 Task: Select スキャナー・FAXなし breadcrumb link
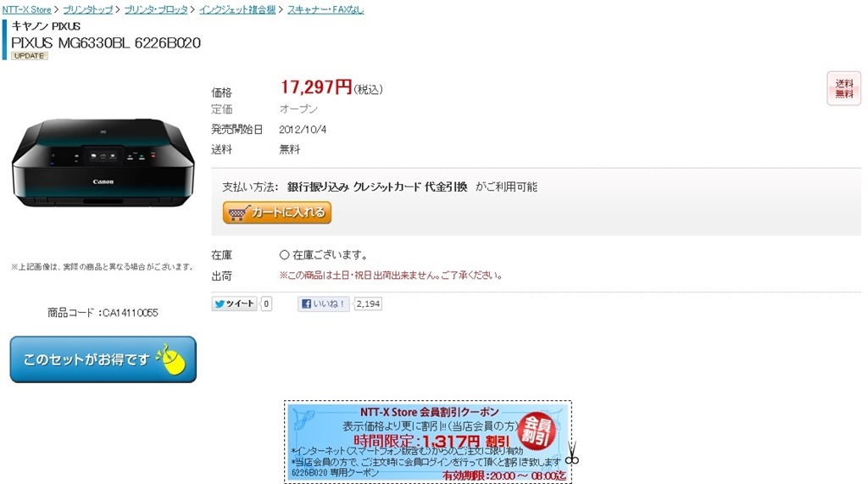[x=325, y=9]
